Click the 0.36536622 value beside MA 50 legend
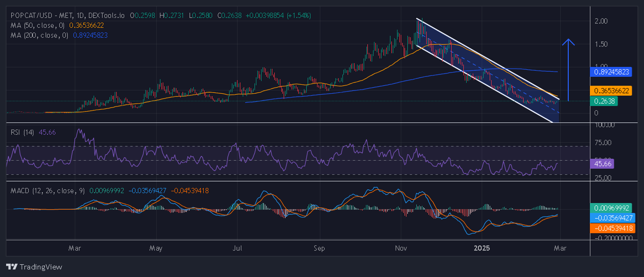The height and width of the screenshot is (277, 644). (87, 25)
